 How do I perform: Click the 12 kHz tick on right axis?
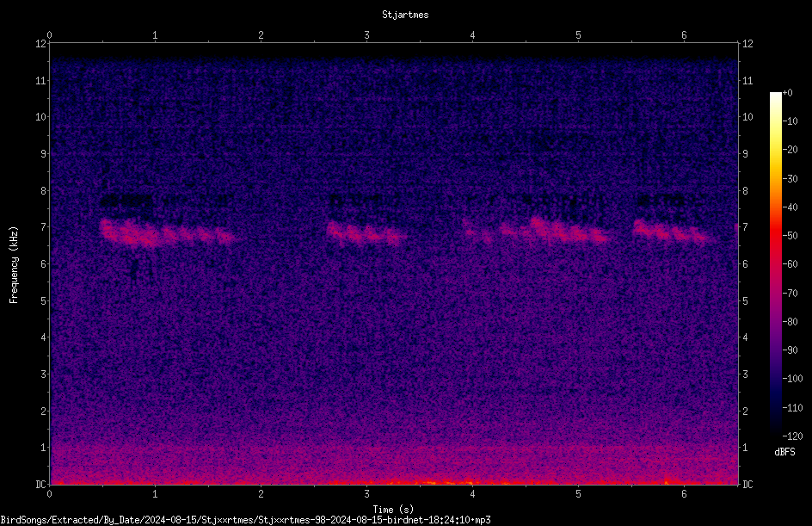(747, 44)
